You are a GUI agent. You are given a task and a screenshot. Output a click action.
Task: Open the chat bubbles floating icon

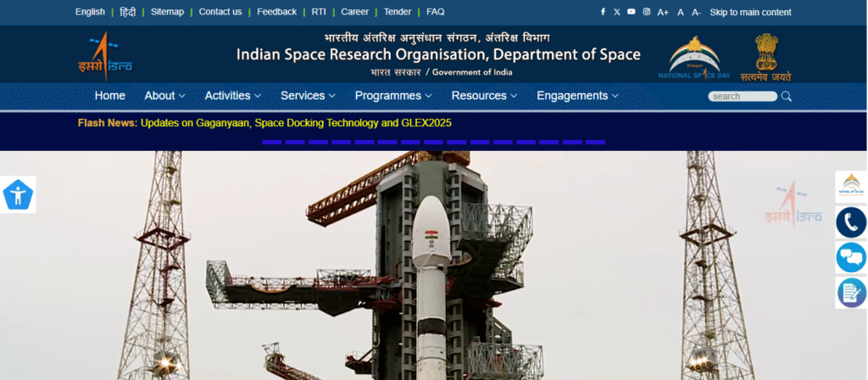coord(850,257)
